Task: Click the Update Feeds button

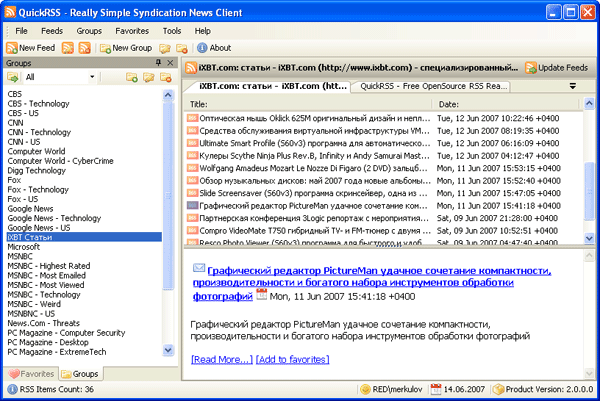Action: click(x=556, y=68)
